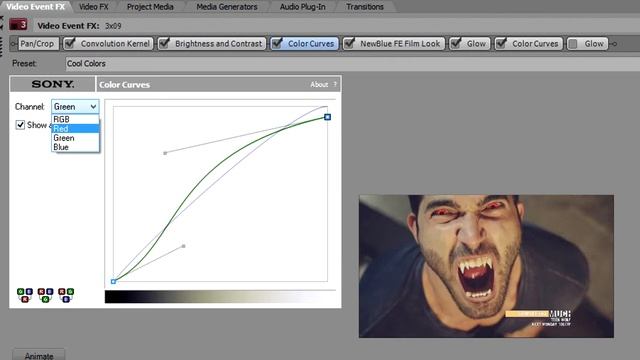
Task: Open the Transitions tab
Action: click(364, 7)
